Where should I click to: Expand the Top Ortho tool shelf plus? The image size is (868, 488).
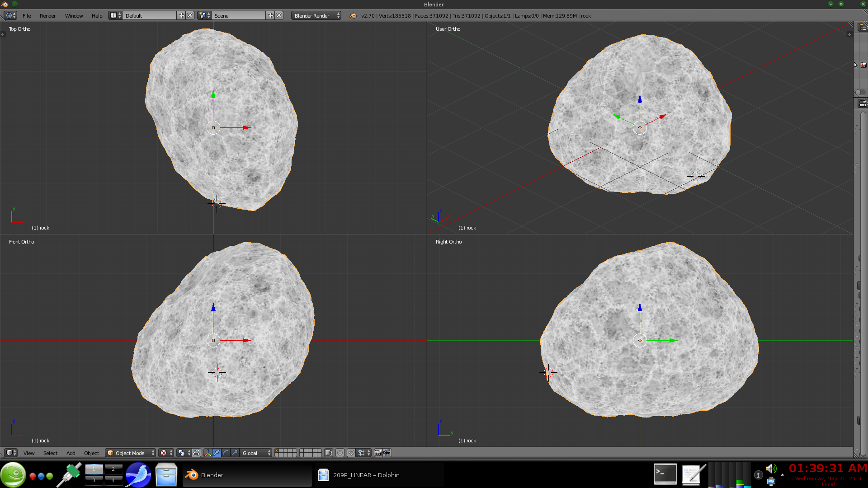pyautogui.click(x=3, y=34)
